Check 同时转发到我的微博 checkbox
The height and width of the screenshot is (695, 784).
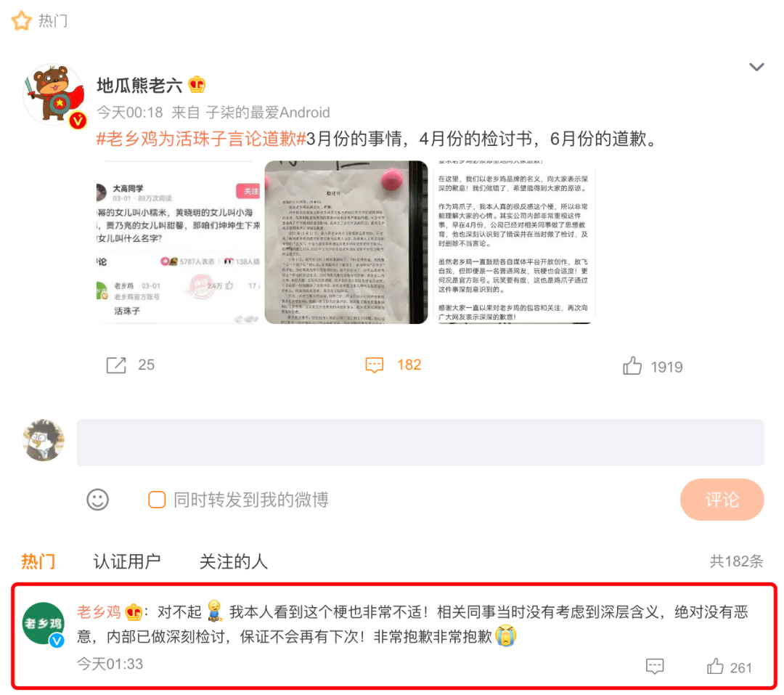(x=157, y=500)
